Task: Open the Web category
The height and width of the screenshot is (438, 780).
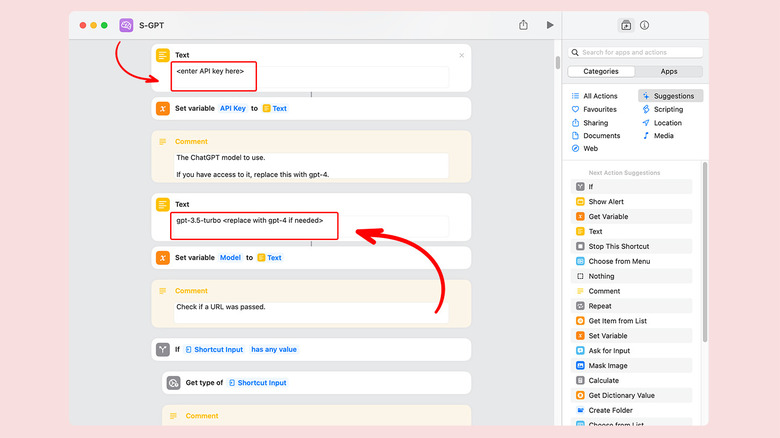Action: [576, 148]
